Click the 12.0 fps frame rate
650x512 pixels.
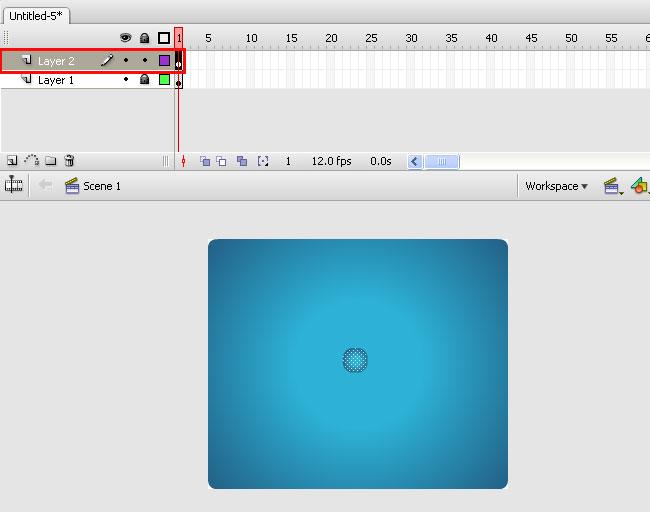[332, 161]
